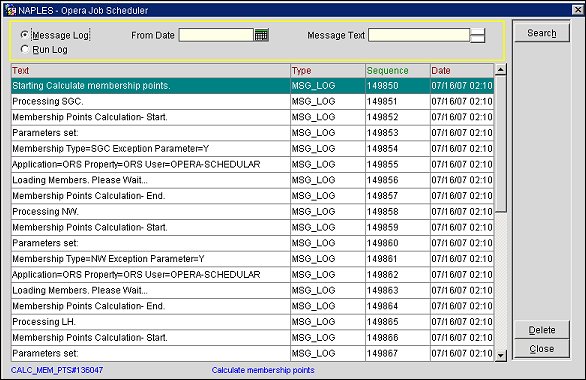Click the MSG_LOG type cell for sequence 149858
Viewport: 586px width, 380px height.
(x=328, y=212)
